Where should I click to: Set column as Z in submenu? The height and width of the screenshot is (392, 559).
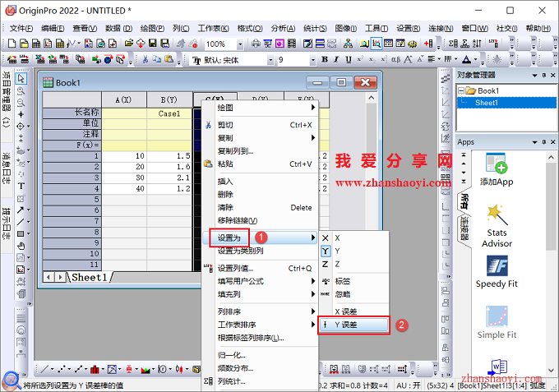pyautogui.click(x=353, y=264)
